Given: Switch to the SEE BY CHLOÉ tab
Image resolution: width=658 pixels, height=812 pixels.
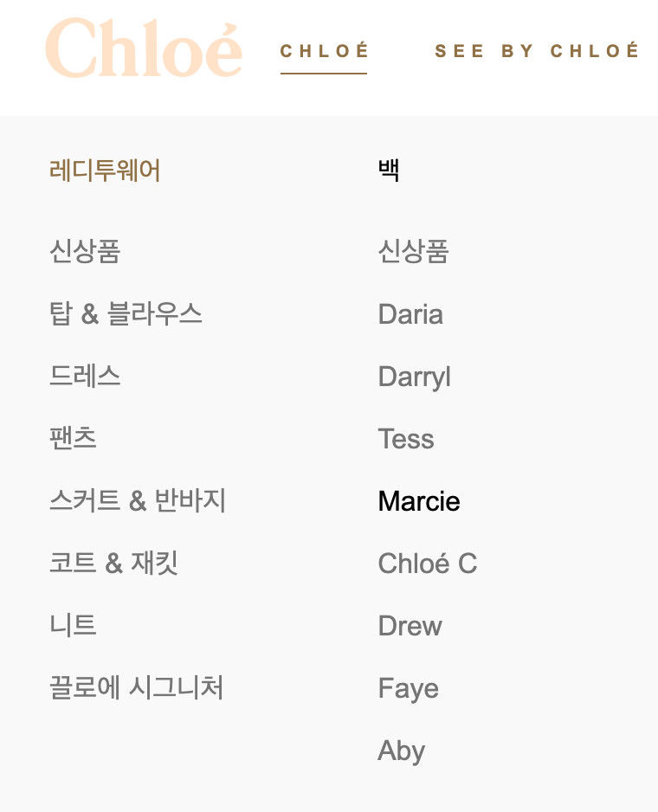Looking at the screenshot, I should [x=538, y=51].
